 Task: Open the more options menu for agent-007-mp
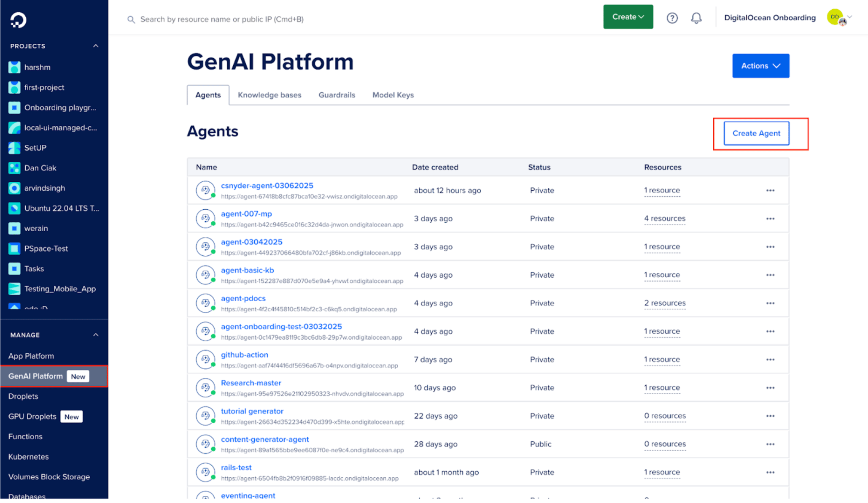click(x=770, y=219)
